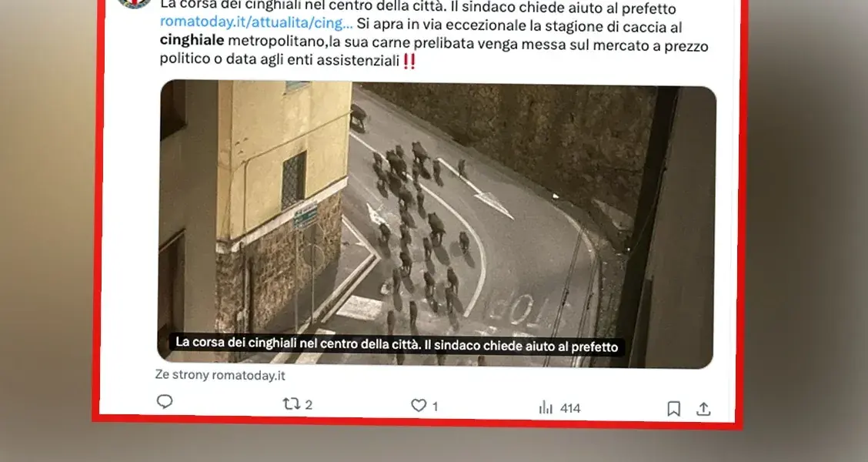Show the retweet count of 2
This screenshot has width=868, height=462.
coord(309,405)
